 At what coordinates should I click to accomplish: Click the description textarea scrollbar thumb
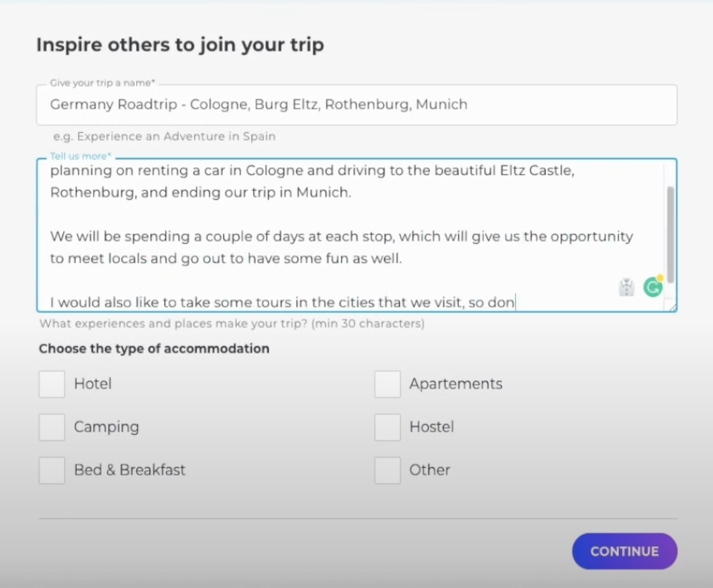670,235
